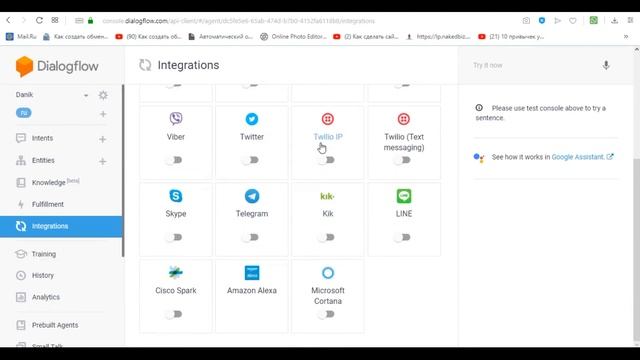Screen dimensions: 640x360
Task: Enable the Skype integration toggle
Action: 174,237
